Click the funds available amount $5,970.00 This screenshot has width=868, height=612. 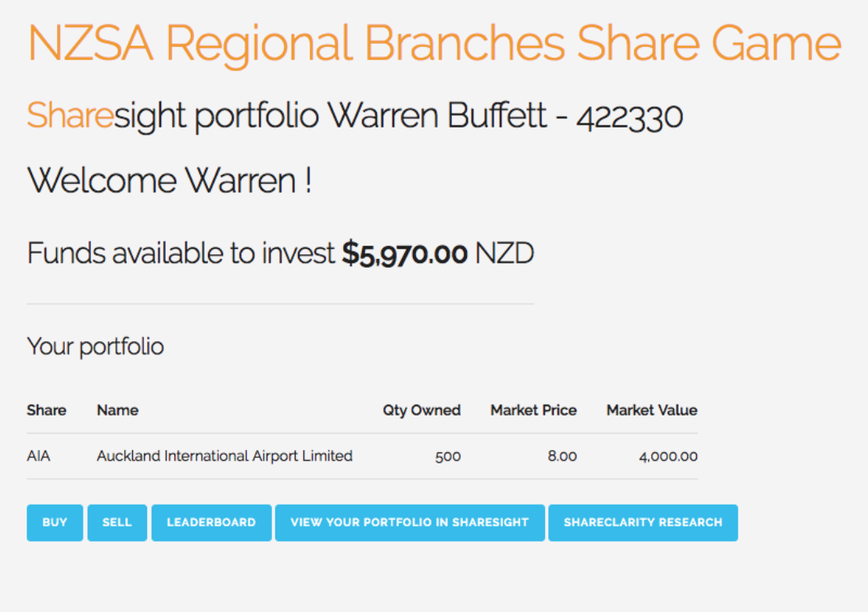pyautogui.click(x=404, y=252)
